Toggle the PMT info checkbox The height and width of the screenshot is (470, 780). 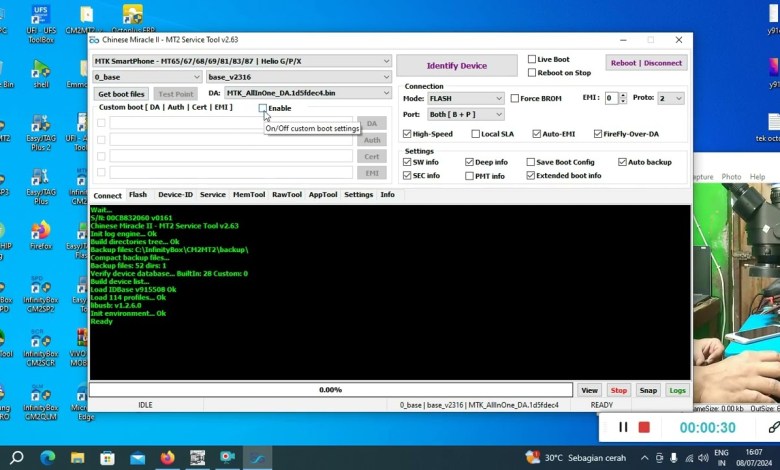coord(469,176)
